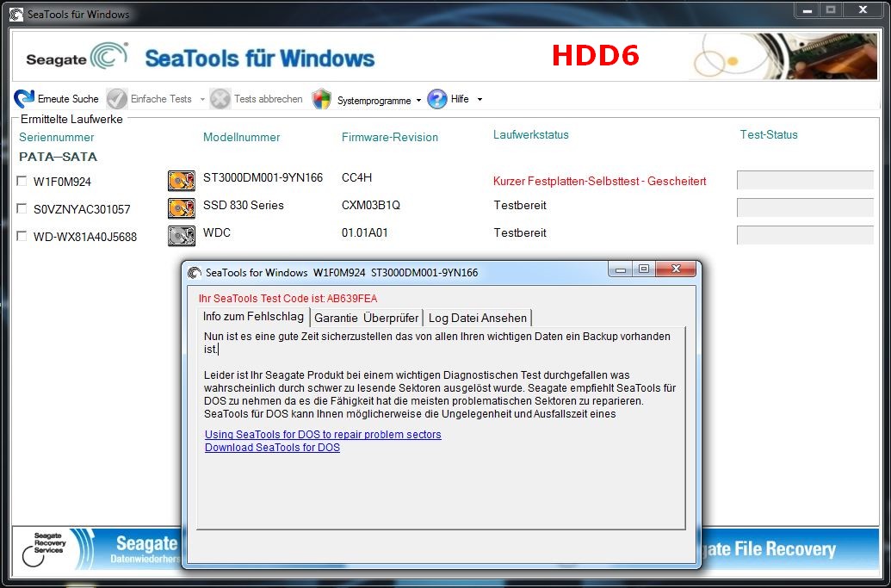Click the Tests abbrechen label
The height and width of the screenshot is (588, 891).
click(x=269, y=99)
